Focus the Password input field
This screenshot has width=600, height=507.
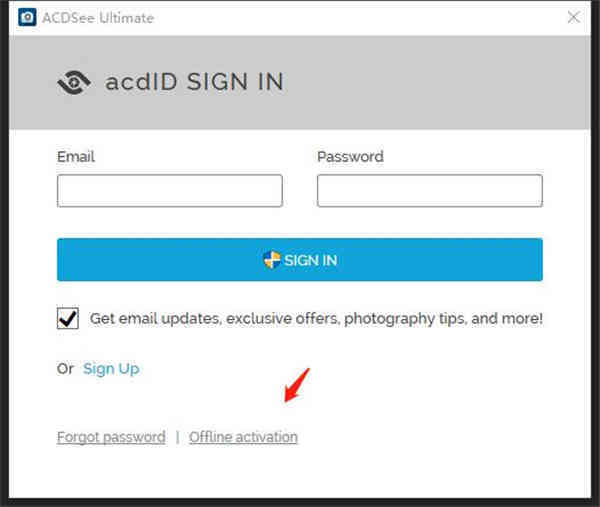(x=430, y=191)
